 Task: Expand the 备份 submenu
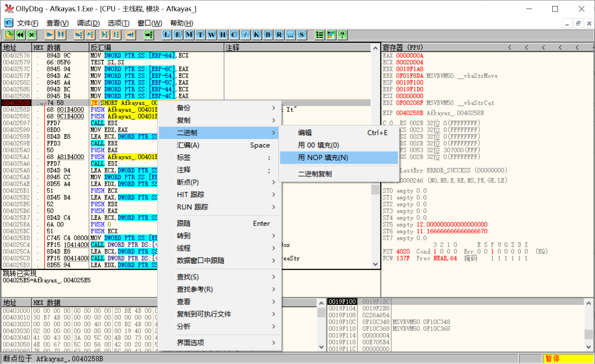pos(219,108)
